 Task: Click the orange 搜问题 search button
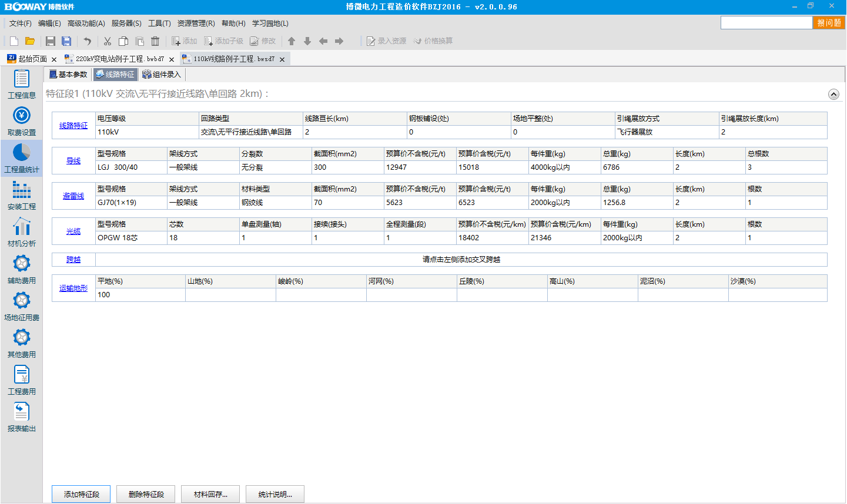point(829,22)
